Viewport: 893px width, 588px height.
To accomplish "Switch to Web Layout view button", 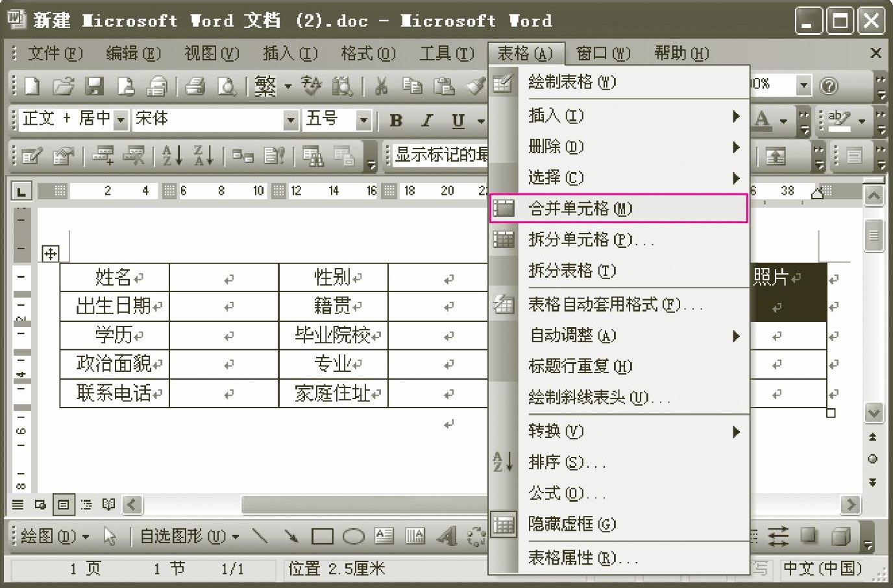I will (x=40, y=504).
